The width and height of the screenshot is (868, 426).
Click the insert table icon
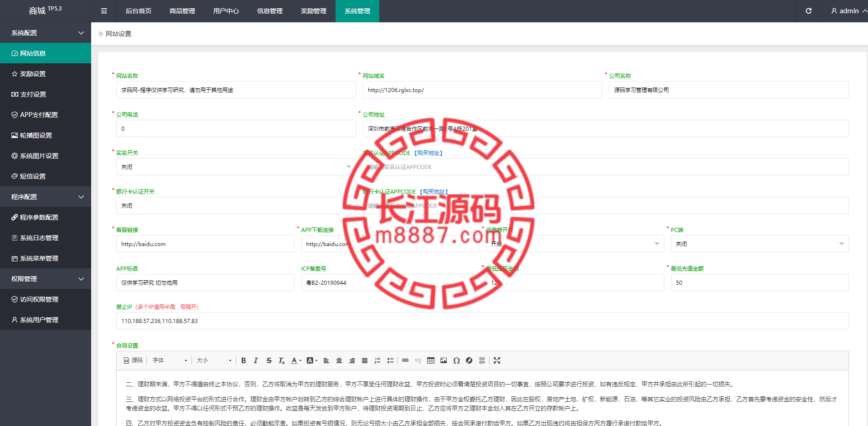pos(431,360)
